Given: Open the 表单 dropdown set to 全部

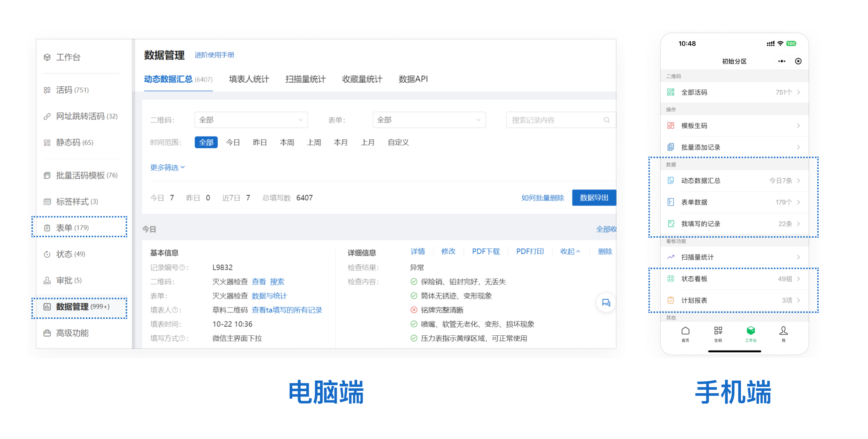Looking at the screenshot, I should point(429,120).
